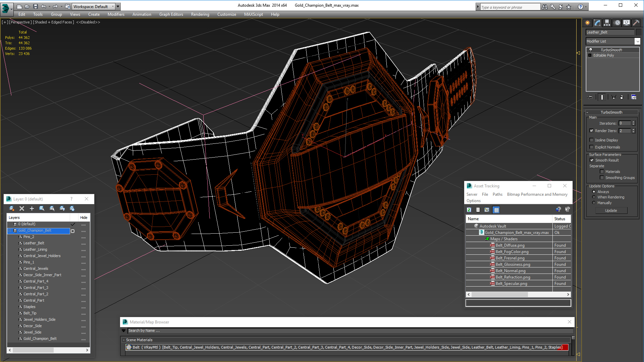The height and width of the screenshot is (362, 644).
Task: Open the Modifiers menu
Action: pos(116,14)
